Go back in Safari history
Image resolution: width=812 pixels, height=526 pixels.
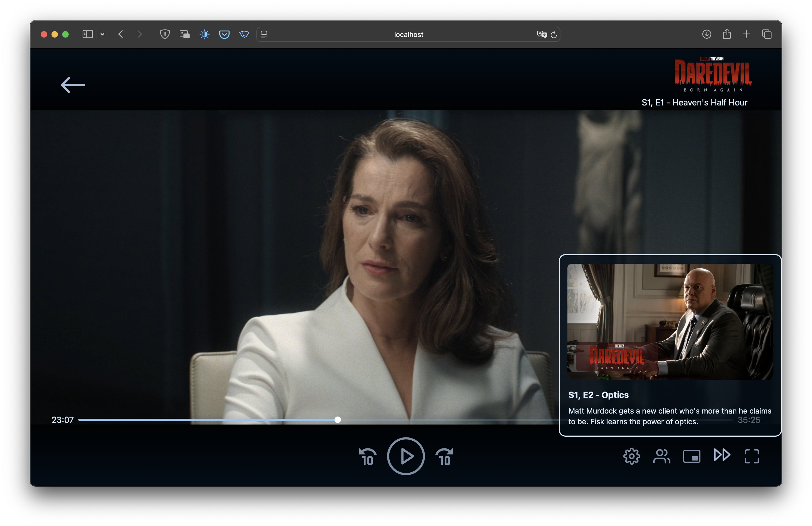click(x=120, y=34)
